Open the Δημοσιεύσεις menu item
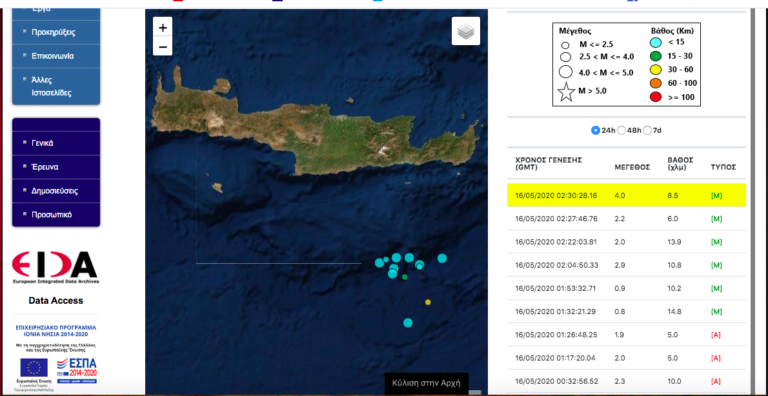Screen dimensions: 768x396 click(x=56, y=191)
